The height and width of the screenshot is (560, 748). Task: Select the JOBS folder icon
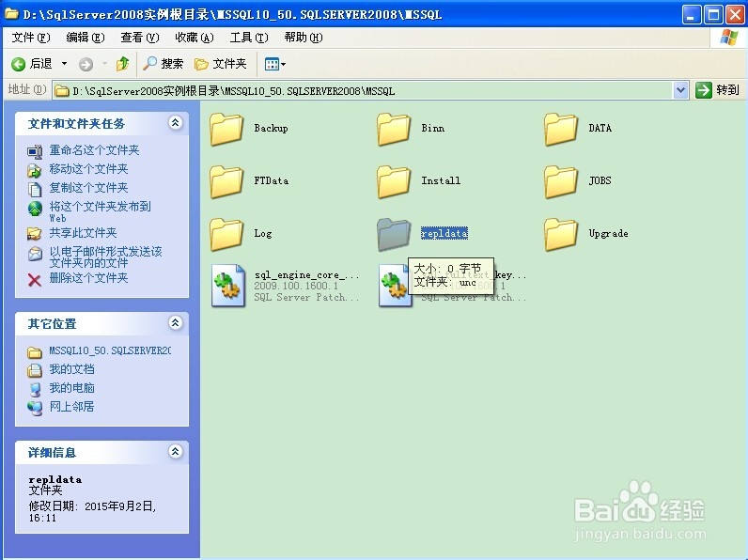tap(561, 181)
